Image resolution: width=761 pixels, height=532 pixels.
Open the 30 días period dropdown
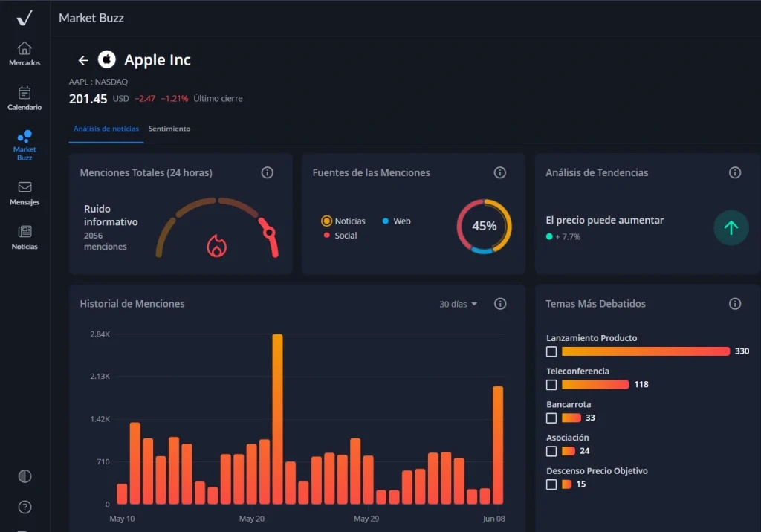[458, 304]
